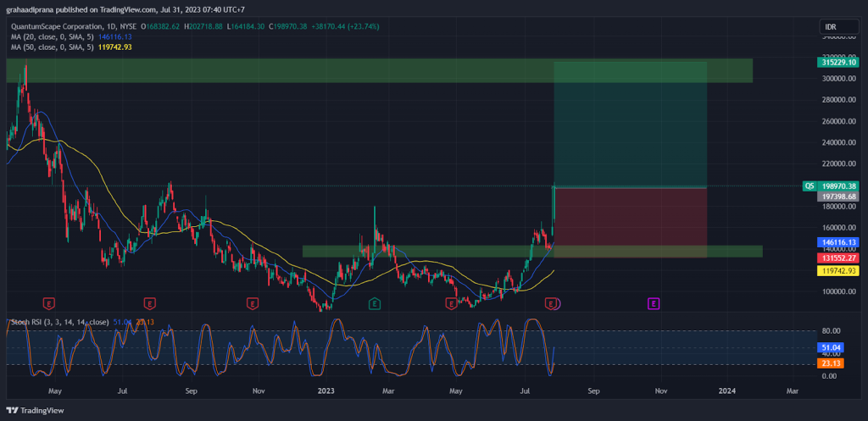
Task: Select the long position's red stop-loss area
Action: 631,223
